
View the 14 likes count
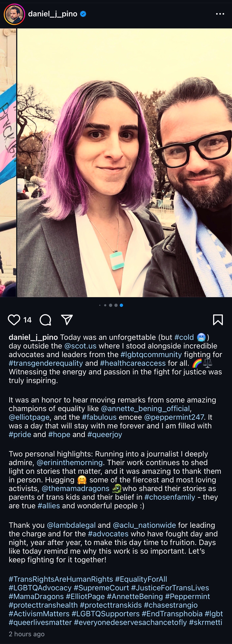[28, 320]
